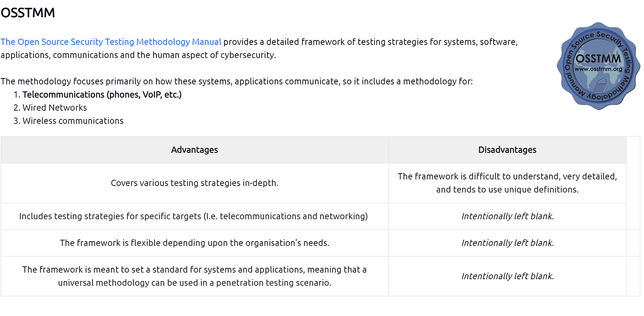Image resolution: width=644 pixels, height=316 pixels.
Task: Click the blank-notice cell beside the flexible framework row
Action: [x=507, y=243]
